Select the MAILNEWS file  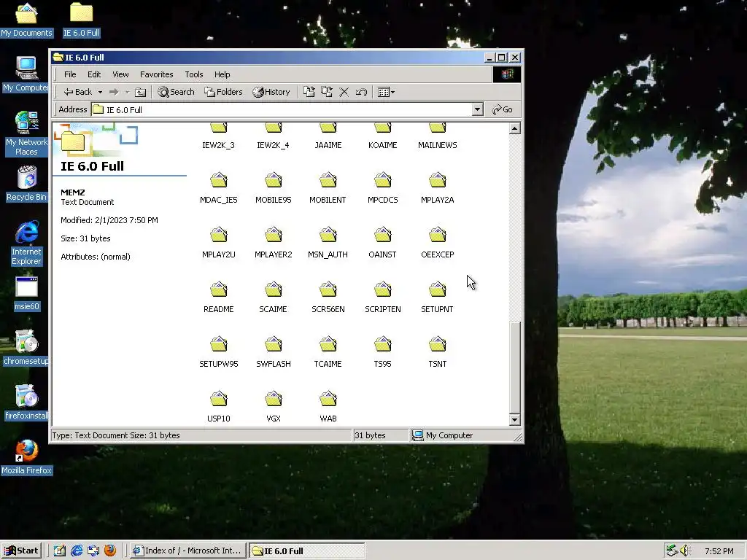[438, 136]
